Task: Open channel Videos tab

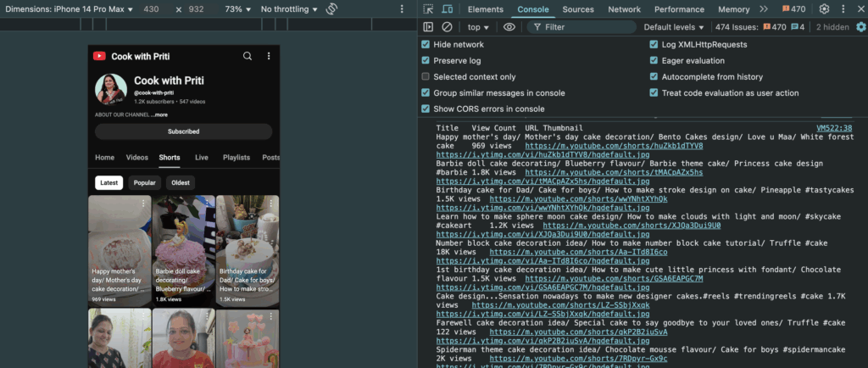Action: click(136, 157)
